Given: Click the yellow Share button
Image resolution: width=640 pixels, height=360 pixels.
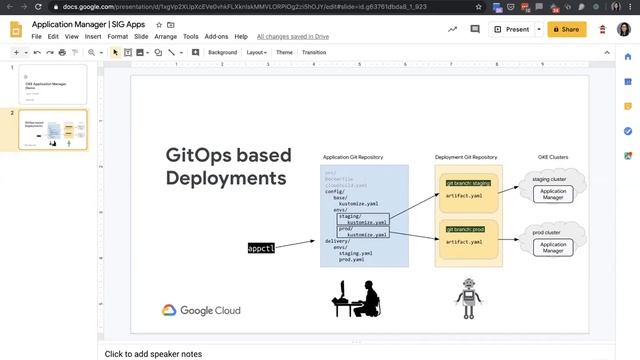Looking at the screenshot, I should click(567, 29).
